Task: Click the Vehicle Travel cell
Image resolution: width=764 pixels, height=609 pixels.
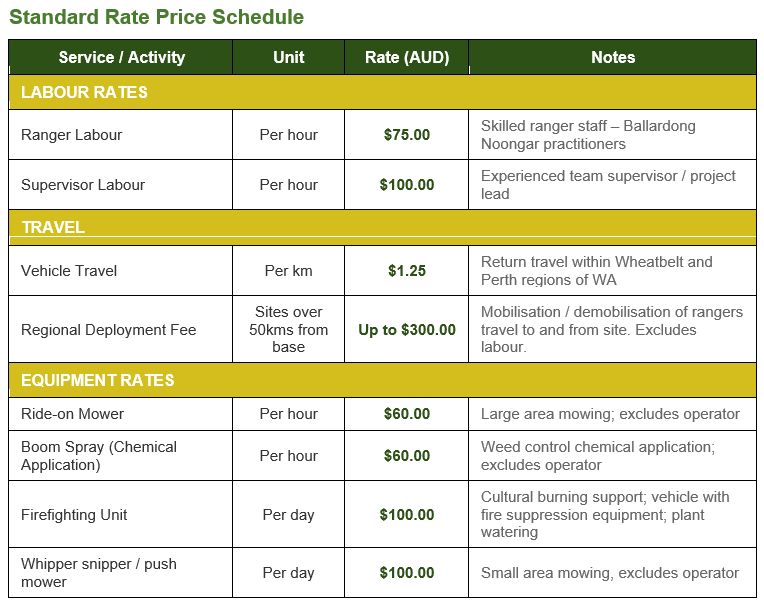Action: 120,270
